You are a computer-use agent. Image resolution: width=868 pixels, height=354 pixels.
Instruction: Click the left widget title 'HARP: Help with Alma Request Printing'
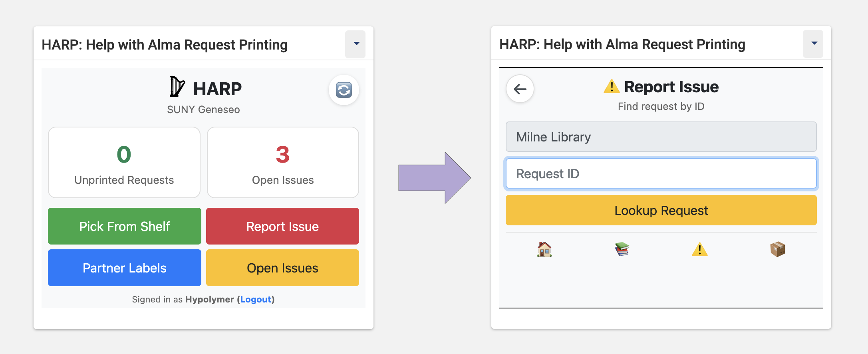pyautogui.click(x=165, y=45)
